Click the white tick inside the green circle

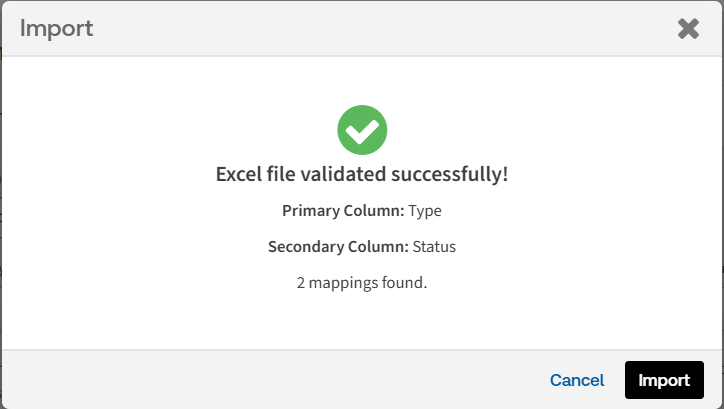tap(362, 129)
